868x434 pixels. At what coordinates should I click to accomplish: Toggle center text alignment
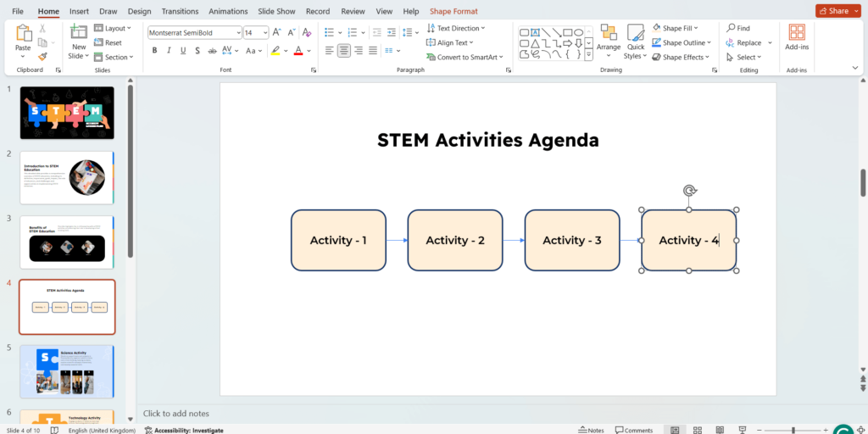pos(343,51)
